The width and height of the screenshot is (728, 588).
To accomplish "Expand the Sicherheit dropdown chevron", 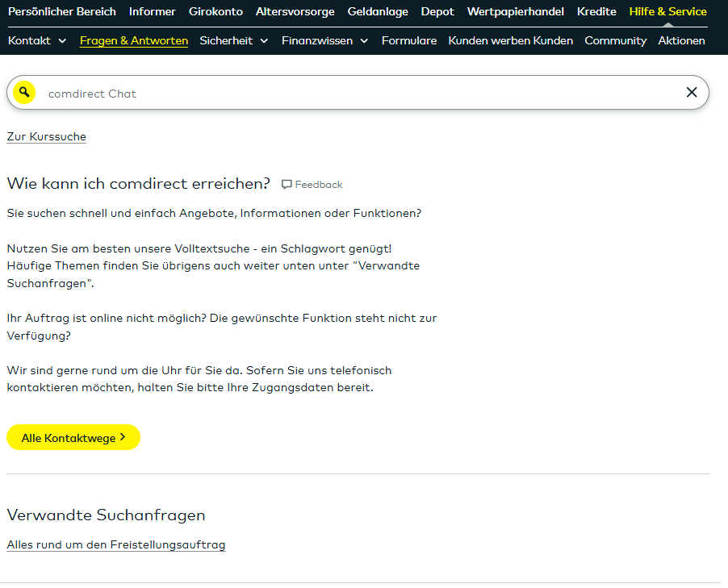I will click(264, 41).
